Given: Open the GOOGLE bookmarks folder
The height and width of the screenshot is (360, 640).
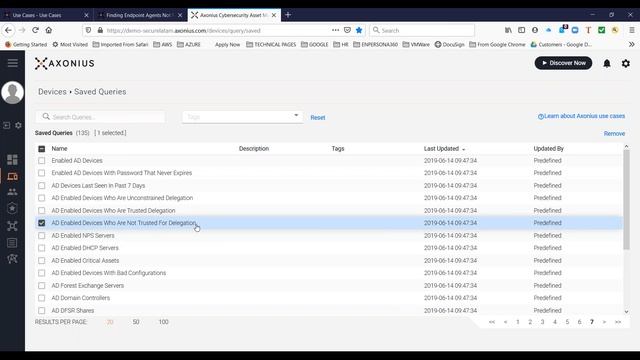Looking at the screenshot, I should tap(315, 44).
